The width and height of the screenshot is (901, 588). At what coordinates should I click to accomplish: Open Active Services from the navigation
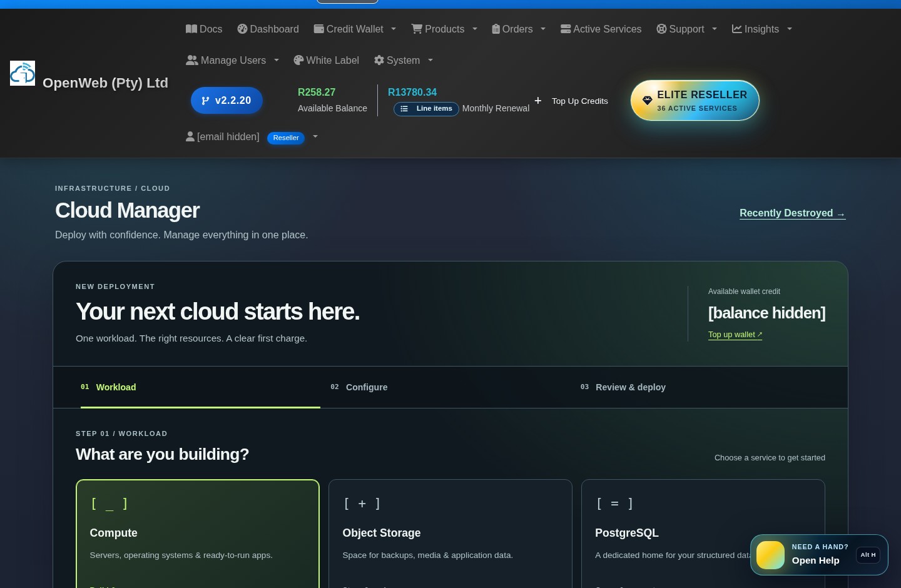point(601,29)
